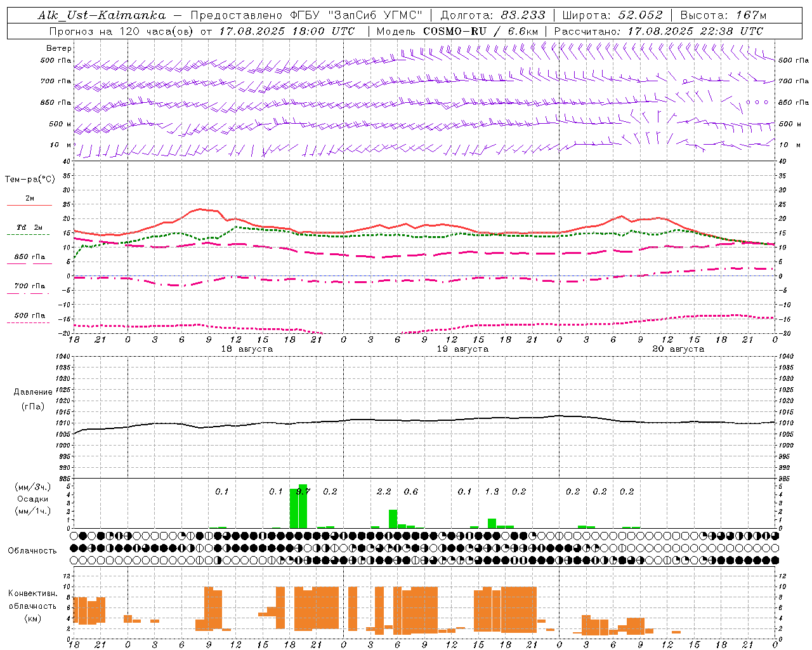
Task: Click the Широта: 52.052 value
Action: (x=613, y=15)
